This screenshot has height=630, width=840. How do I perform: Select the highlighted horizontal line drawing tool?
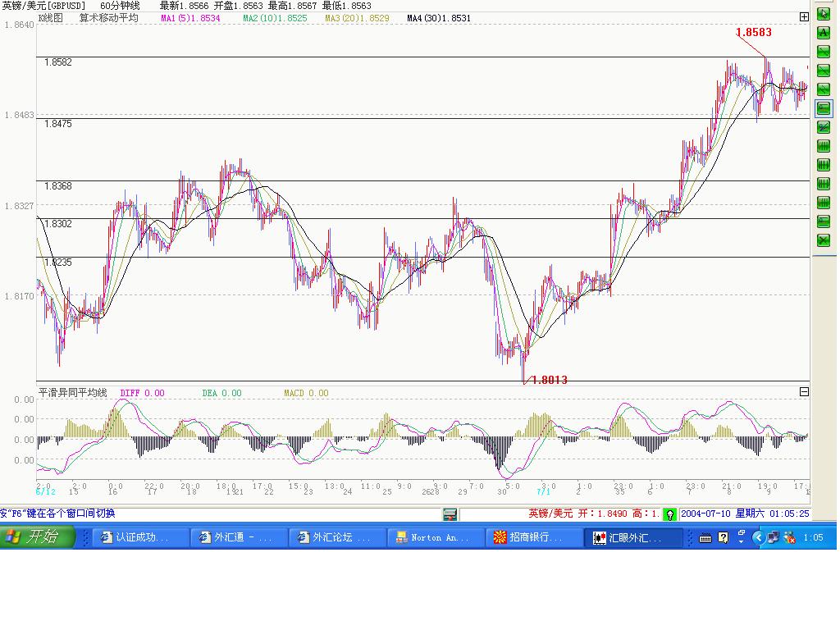823,108
